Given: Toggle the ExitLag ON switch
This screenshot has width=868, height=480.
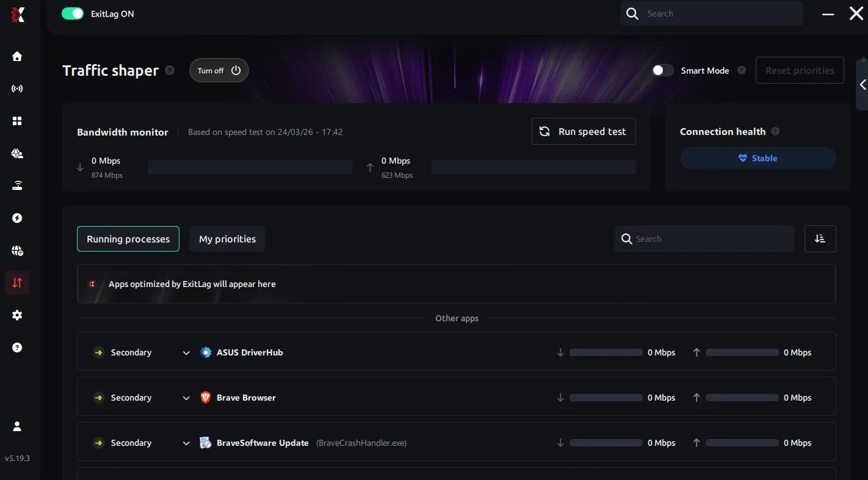Looking at the screenshot, I should point(73,13).
